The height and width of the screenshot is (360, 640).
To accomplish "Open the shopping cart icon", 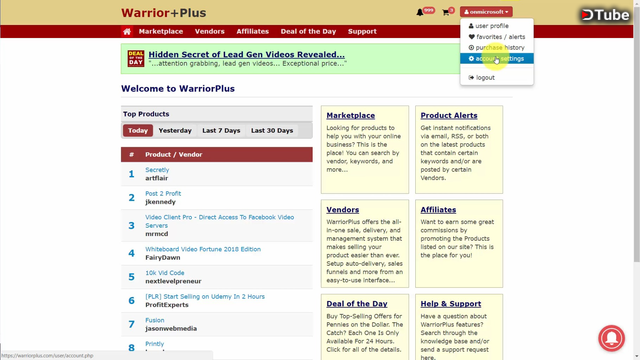I will 446,13.
